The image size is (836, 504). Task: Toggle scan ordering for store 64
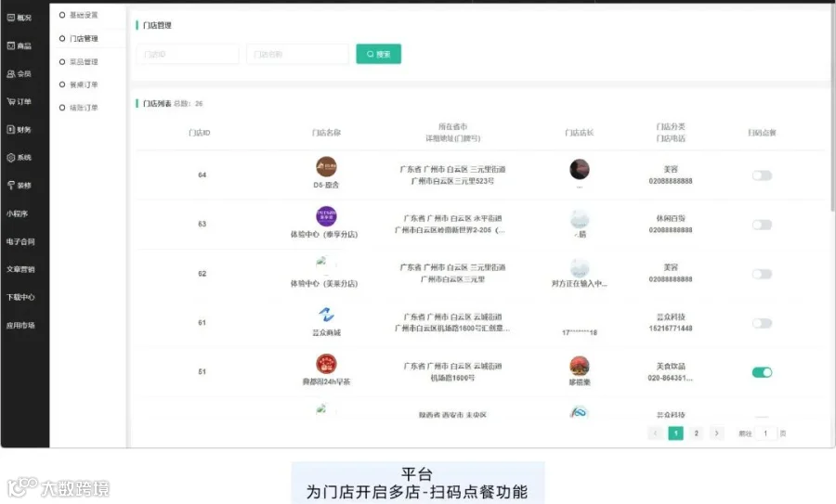pyautogui.click(x=762, y=175)
